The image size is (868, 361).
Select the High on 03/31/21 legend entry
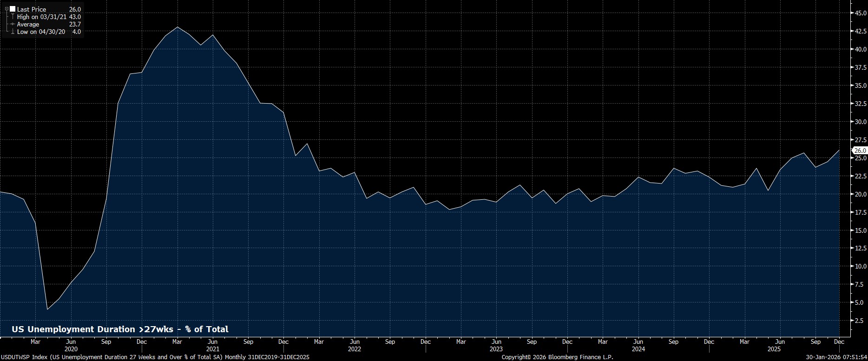coord(42,17)
